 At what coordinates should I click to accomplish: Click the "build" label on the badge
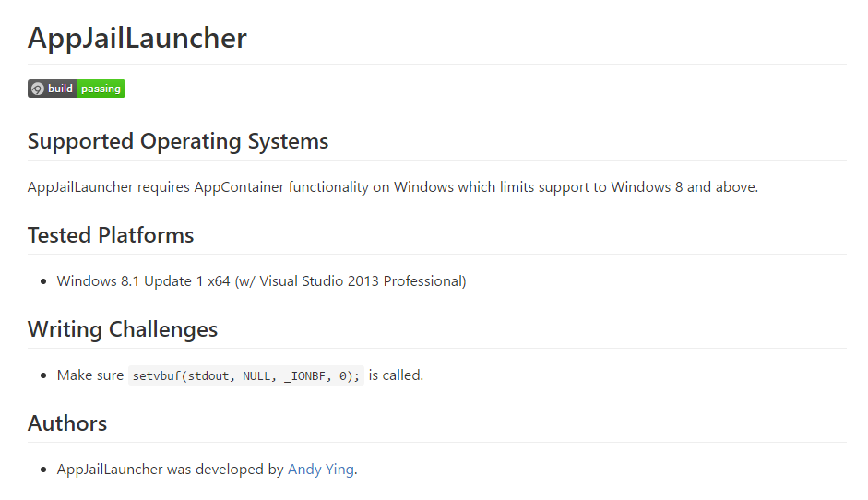[61, 89]
